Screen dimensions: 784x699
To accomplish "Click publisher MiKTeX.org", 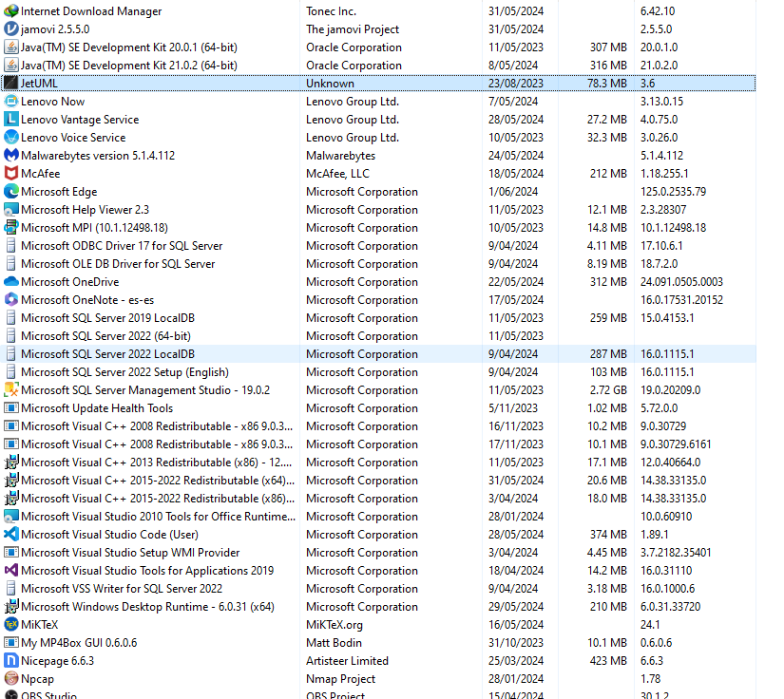I will click(x=334, y=625).
